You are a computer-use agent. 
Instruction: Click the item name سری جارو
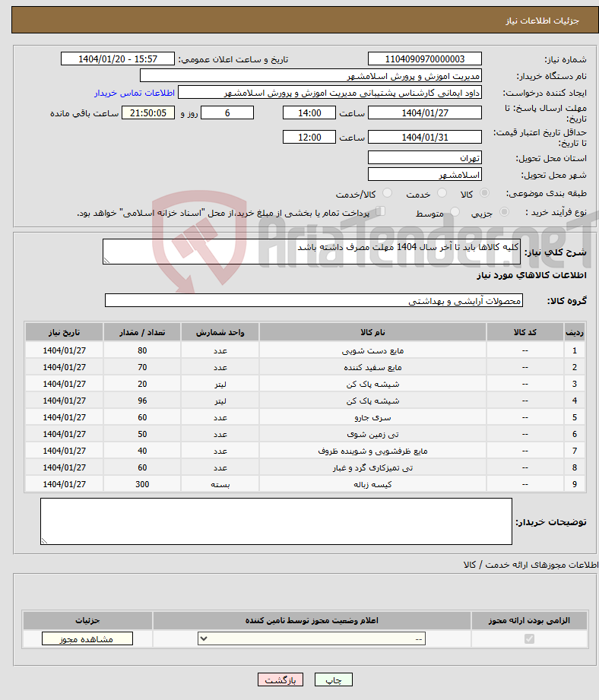(x=372, y=418)
